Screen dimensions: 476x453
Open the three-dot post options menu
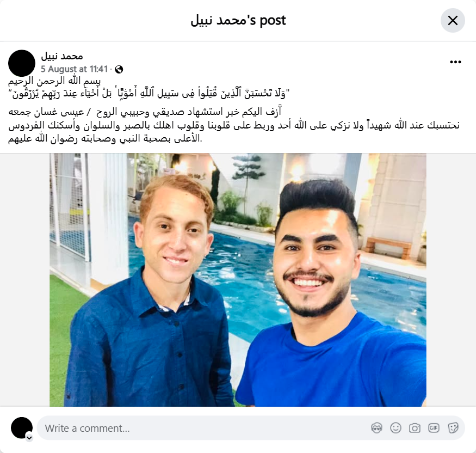click(x=455, y=62)
